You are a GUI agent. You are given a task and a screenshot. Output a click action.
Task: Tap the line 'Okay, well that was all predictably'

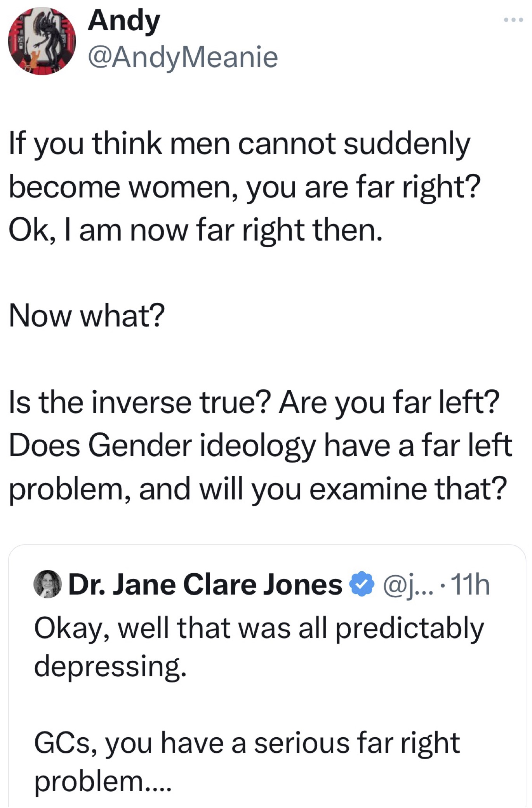pyautogui.click(x=259, y=628)
